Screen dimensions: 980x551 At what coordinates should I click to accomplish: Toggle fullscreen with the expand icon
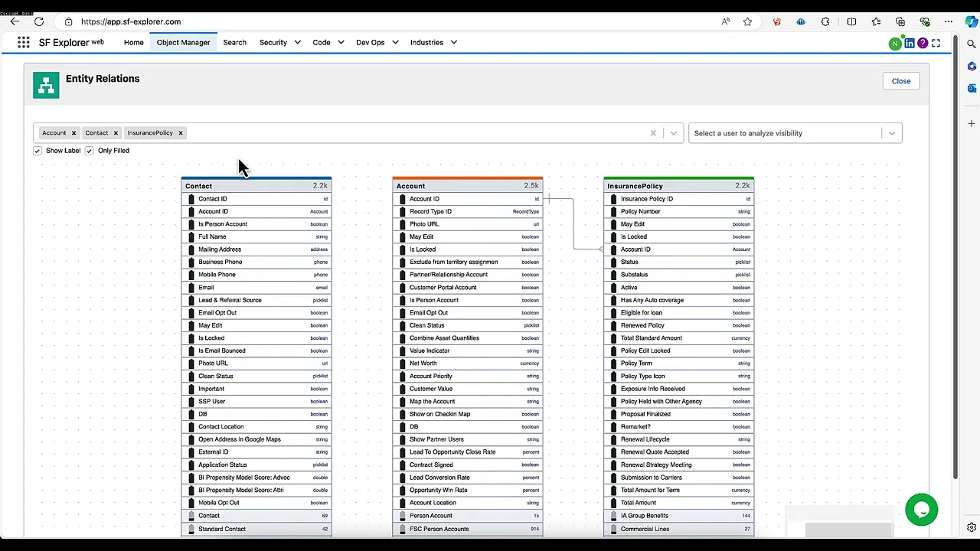click(x=936, y=44)
